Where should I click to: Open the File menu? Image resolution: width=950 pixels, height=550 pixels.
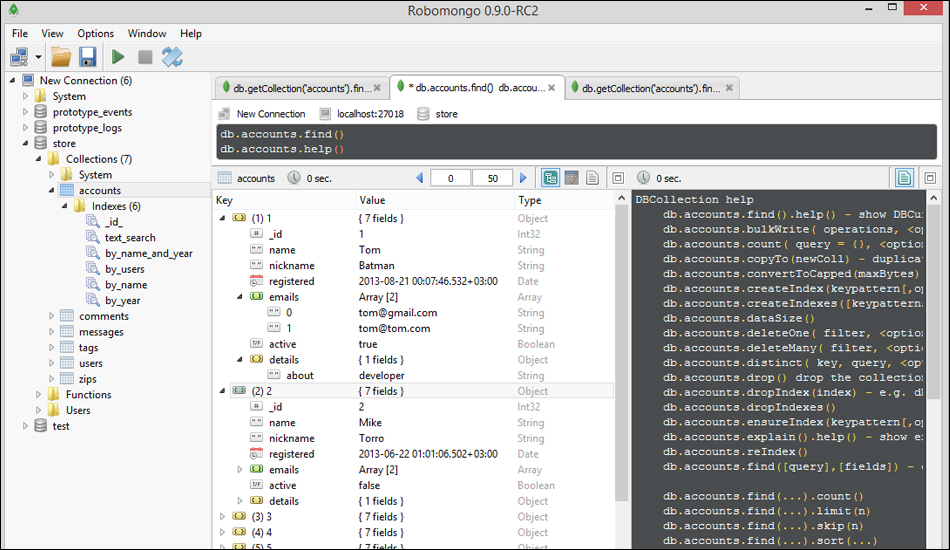point(20,33)
